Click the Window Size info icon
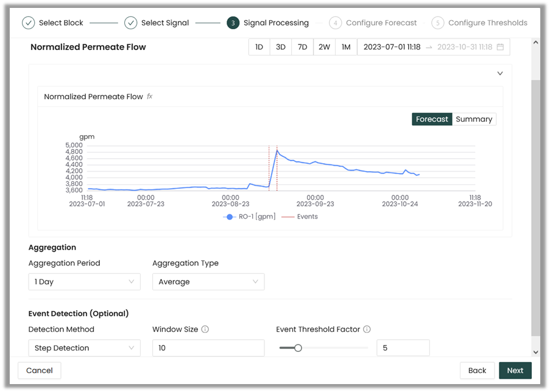The image size is (550, 392). [x=205, y=329]
